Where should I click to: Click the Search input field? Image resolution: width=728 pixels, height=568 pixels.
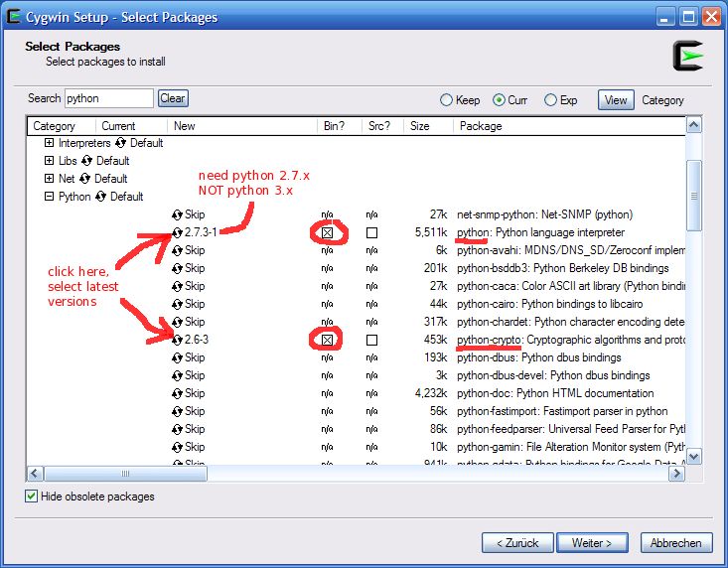pos(109,98)
